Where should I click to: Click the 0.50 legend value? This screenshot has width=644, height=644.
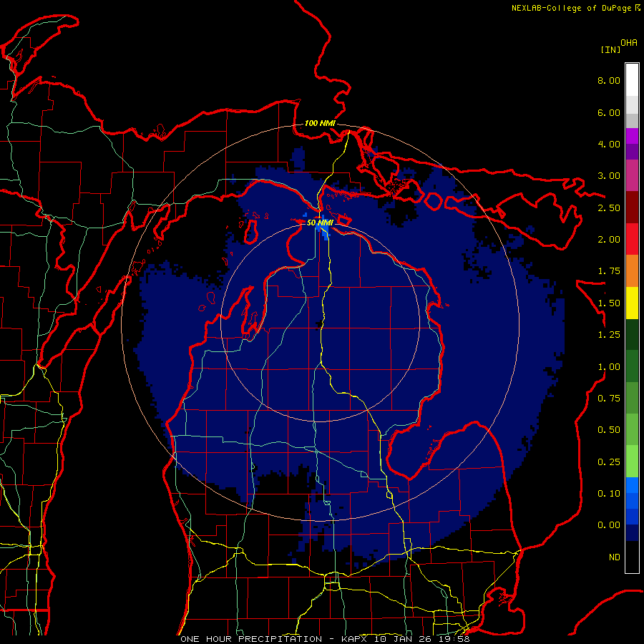point(609,430)
